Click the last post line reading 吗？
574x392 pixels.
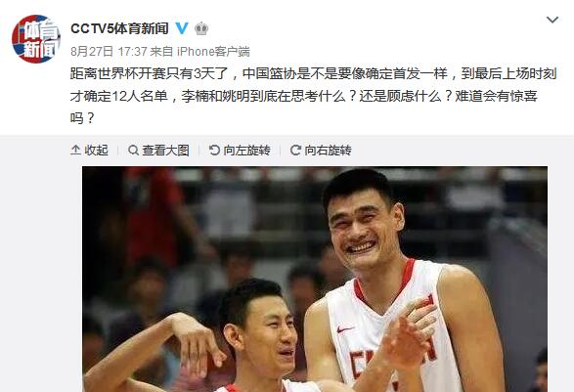point(83,118)
